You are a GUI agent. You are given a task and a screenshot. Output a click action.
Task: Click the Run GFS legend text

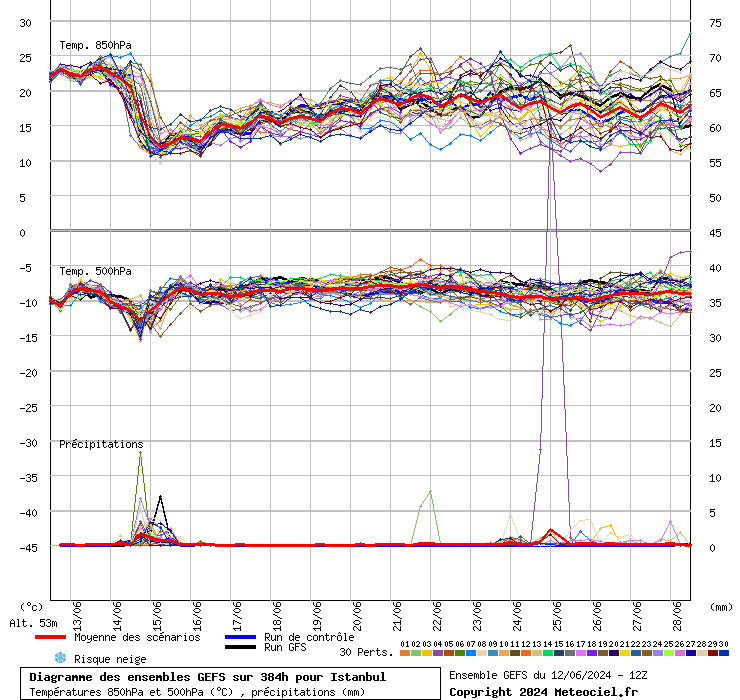pyautogui.click(x=285, y=647)
